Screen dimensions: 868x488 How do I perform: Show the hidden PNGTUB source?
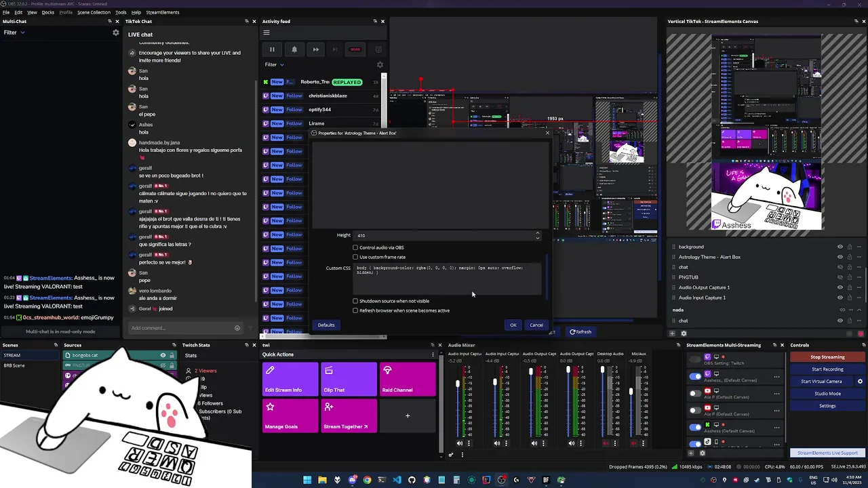840,277
